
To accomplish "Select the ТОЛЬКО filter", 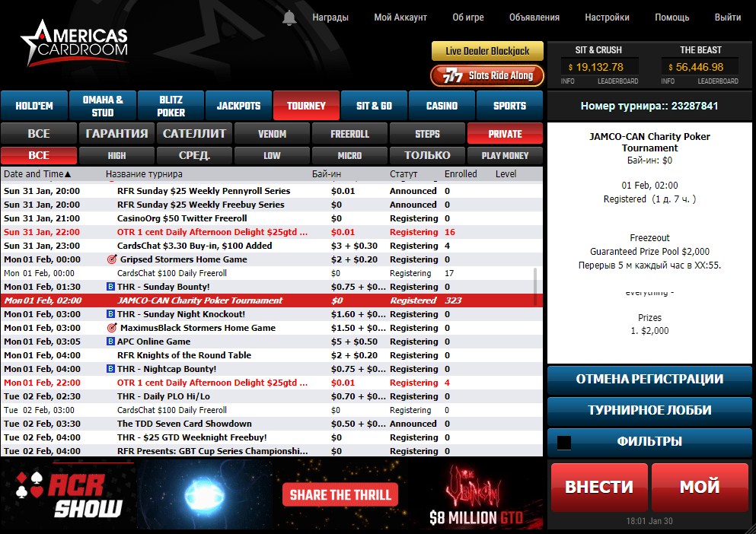I will tap(427, 155).
